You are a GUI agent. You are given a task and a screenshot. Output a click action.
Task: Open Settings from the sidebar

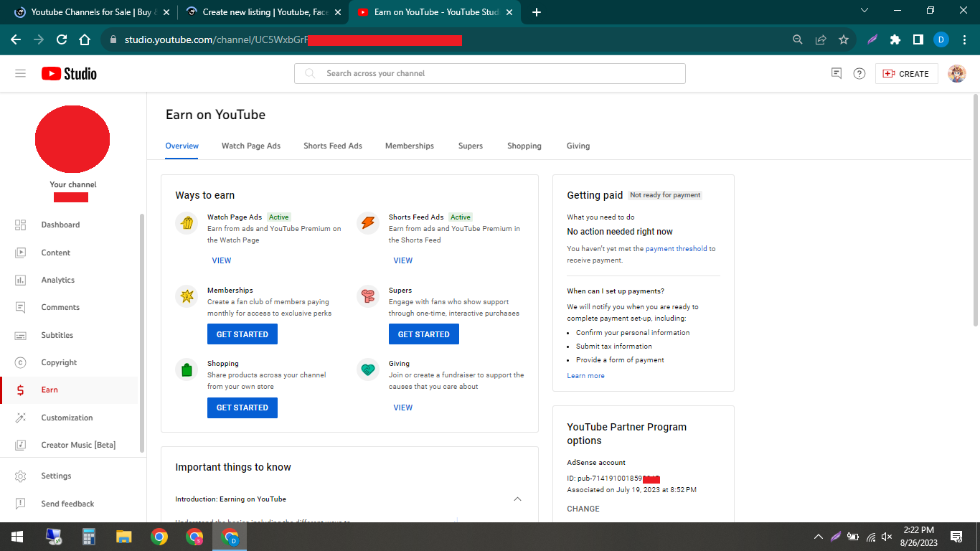point(56,476)
